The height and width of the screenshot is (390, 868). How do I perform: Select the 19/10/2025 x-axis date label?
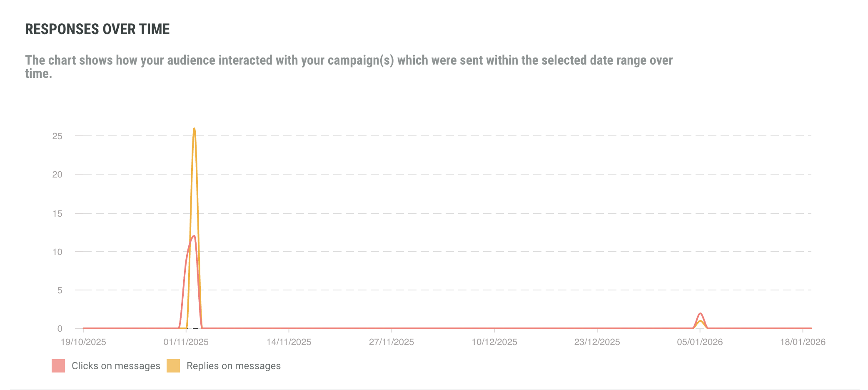coord(83,342)
